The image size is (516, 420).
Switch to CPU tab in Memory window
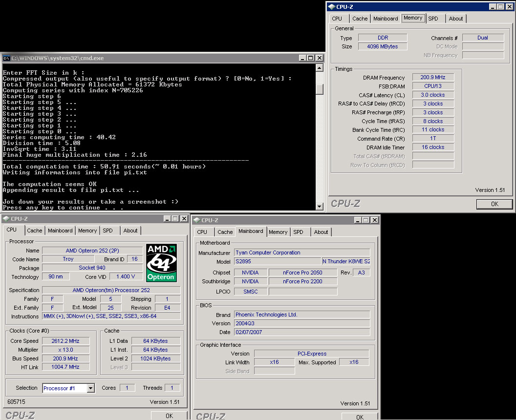pyautogui.click(x=337, y=19)
